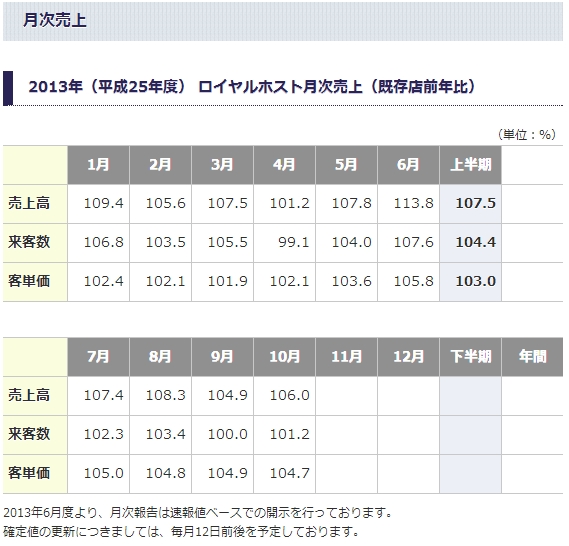Click 客単価 row label in July–December table

pyautogui.click(x=35, y=474)
